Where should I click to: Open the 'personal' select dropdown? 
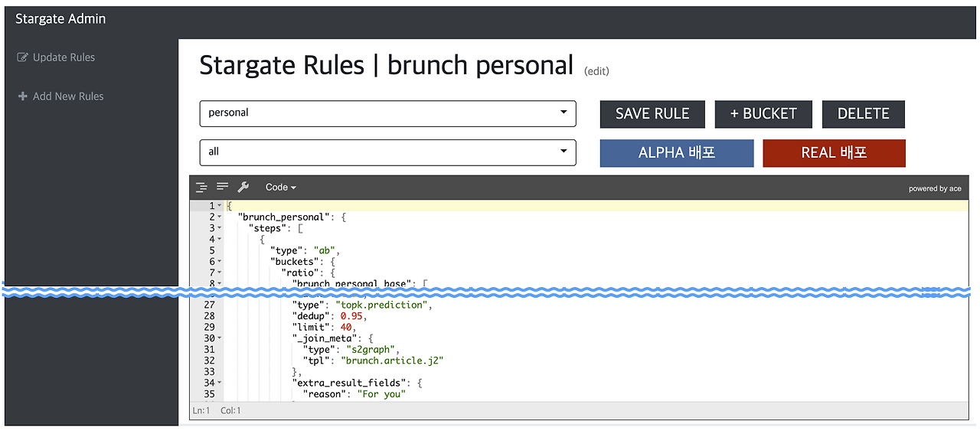pyautogui.click(x=387, y=113)
